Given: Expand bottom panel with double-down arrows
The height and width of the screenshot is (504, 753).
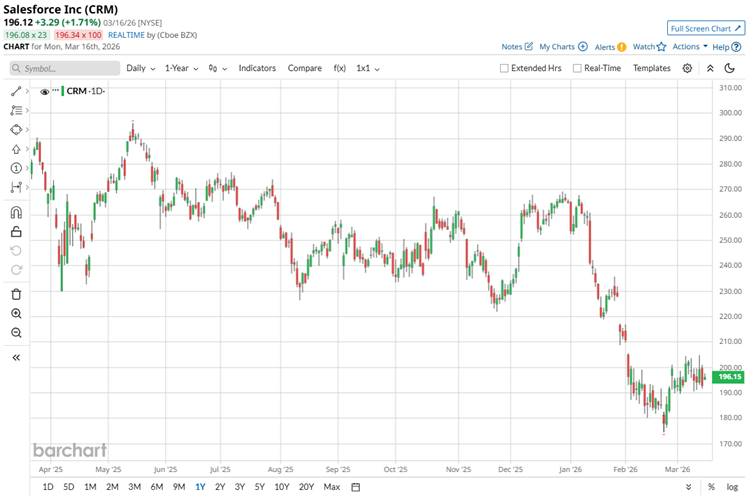Looking at the screenshot, I should [689, 487].
